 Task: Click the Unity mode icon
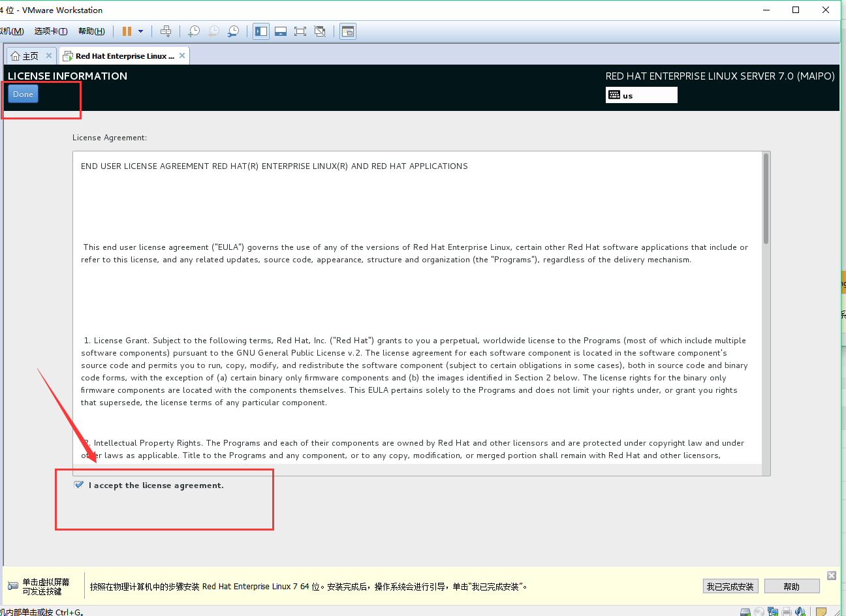point(320,31)
